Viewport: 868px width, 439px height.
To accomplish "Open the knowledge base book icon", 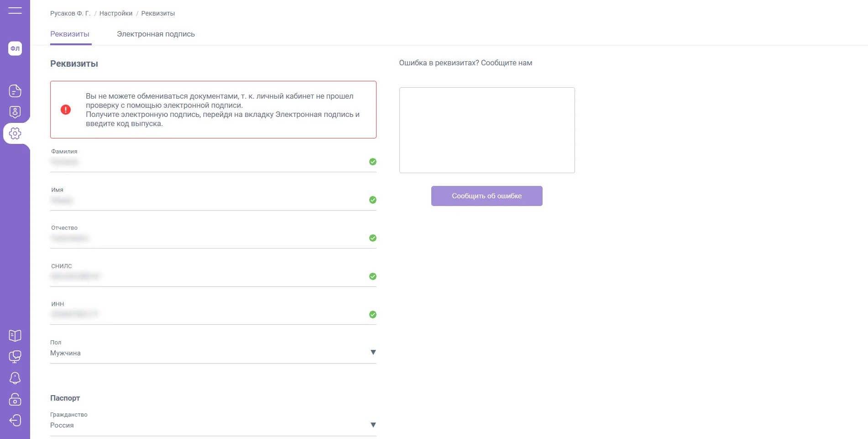I will point(15,336).
